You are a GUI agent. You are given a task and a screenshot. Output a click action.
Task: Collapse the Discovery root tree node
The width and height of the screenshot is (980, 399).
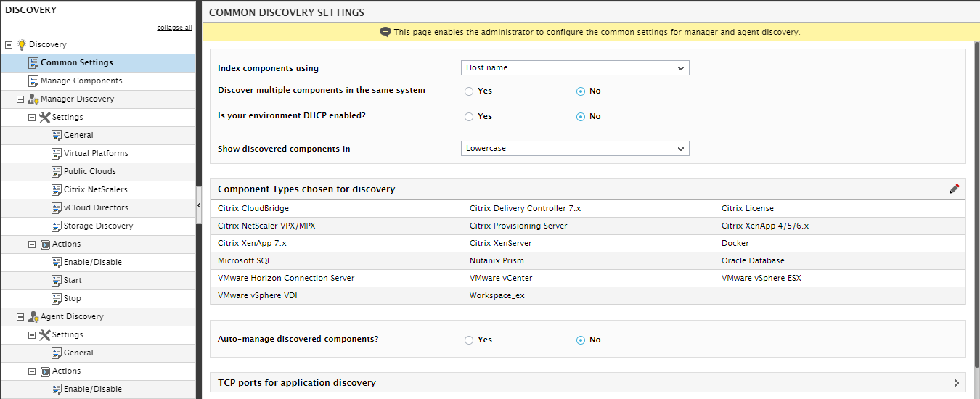pos(9,44)
